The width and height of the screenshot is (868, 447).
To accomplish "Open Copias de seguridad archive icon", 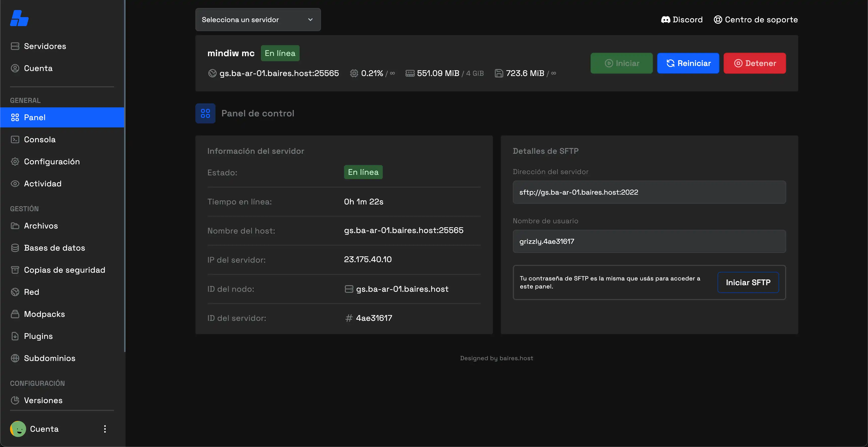I will 15,270.
